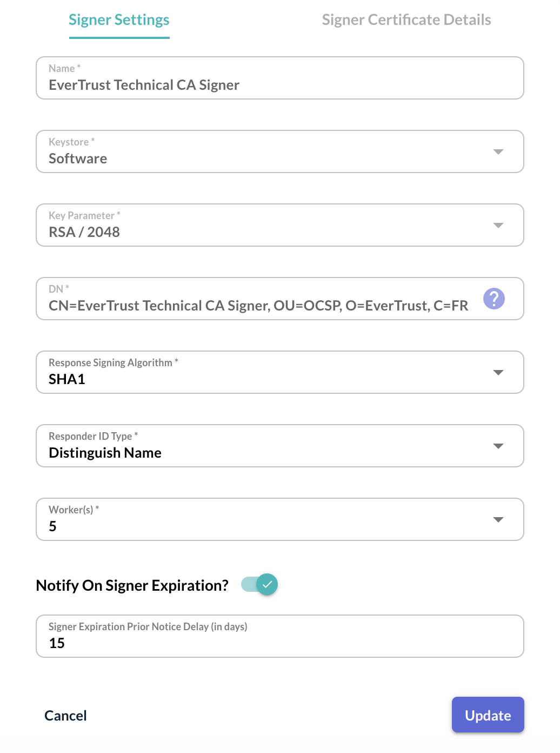Open the Worker(s) dropdown
This screenshot has width=560, height=753.
pos(498,519)
